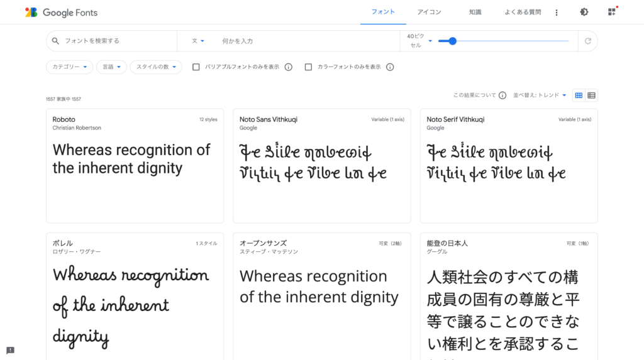This screenshot has width=644, height=360.
Task: Click the reset refresh icon
Action: click(x=588, y=41)
